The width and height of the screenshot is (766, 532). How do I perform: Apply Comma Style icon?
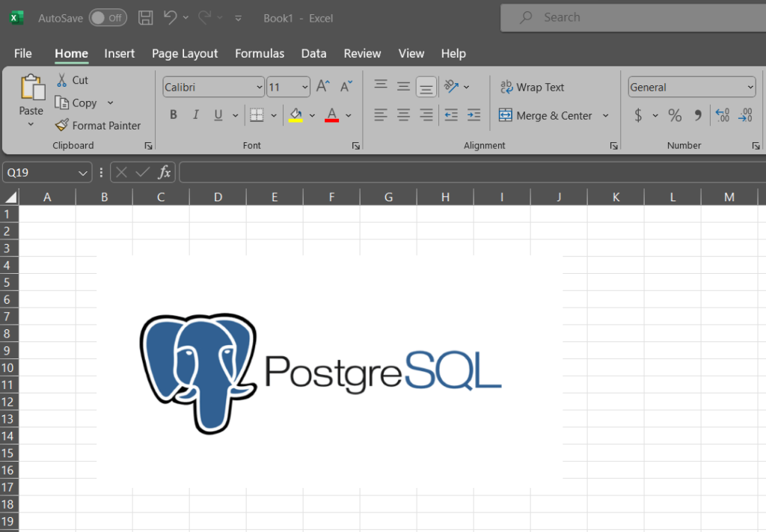[698, 115]
